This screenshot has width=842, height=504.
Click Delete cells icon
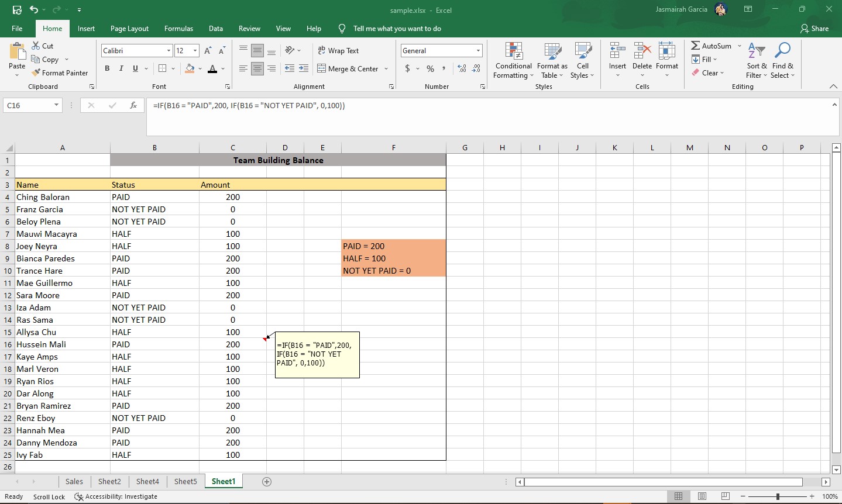642,51
